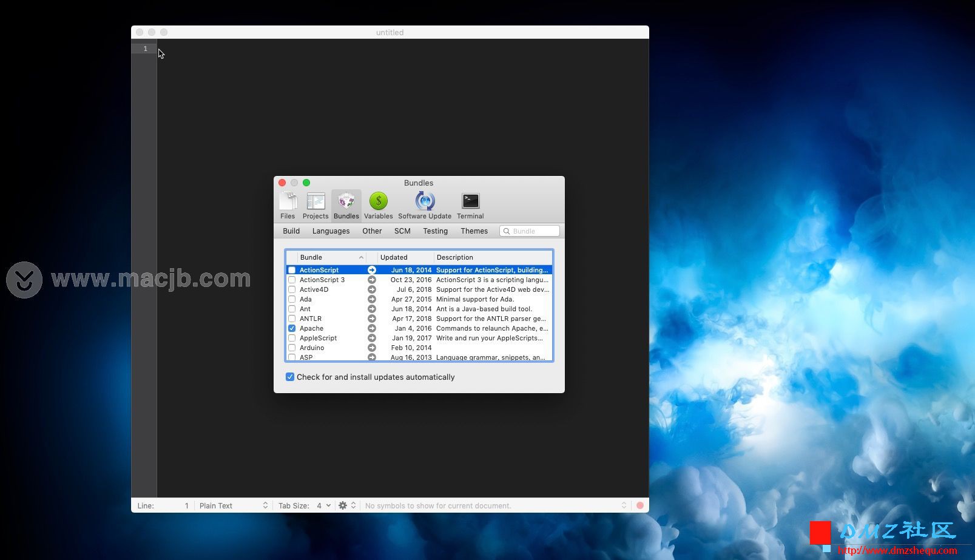Select the Apache bundle row name
Image resolution: width=975 pixels, height=560 pixels.
point(311,328)
